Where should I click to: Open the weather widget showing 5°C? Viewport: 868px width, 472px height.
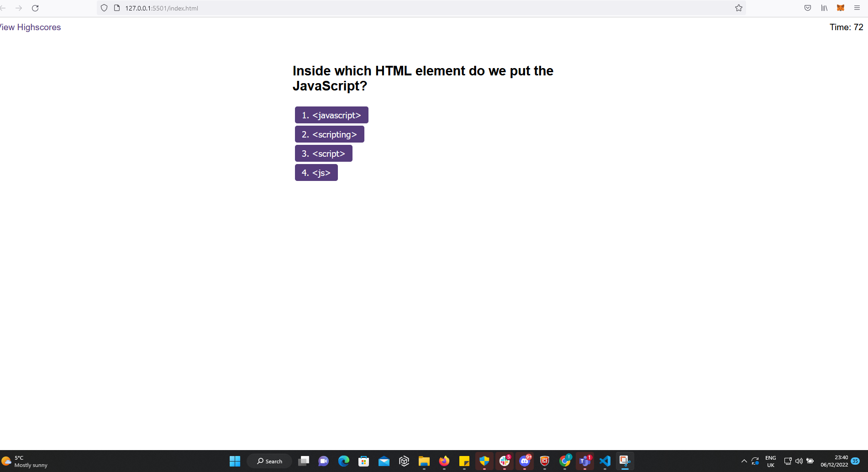[x=25, y=461]
